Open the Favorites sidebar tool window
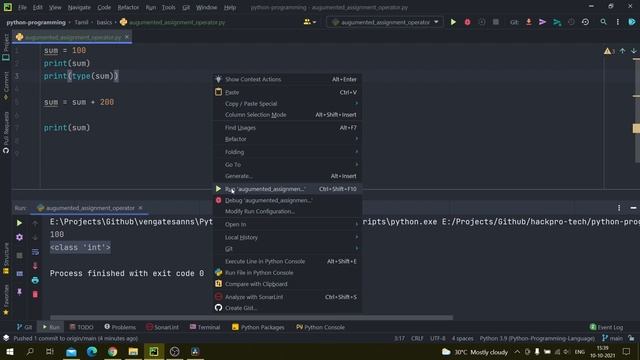The width and height of the screenshot is (640, 360). 6,300
